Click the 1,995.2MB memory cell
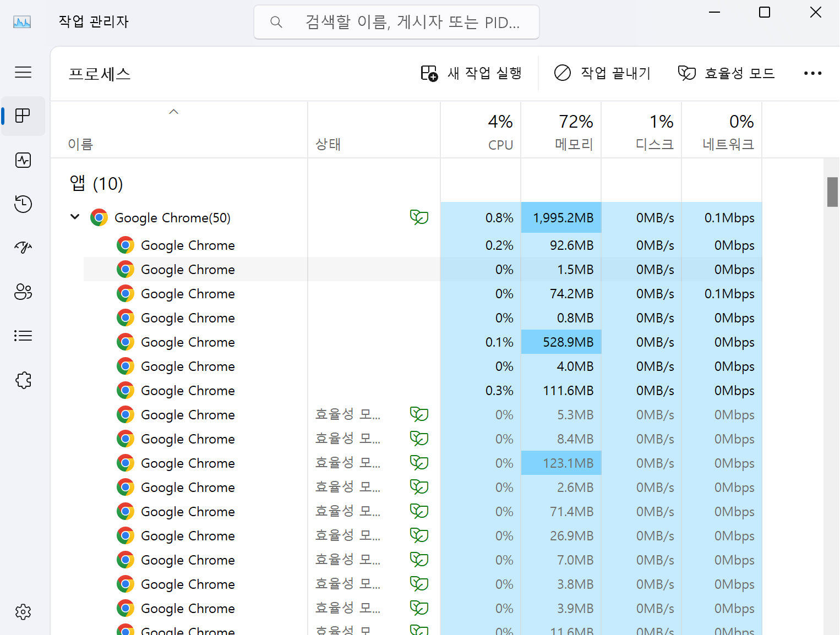This screenshot has height=635, width=840. pos(561,217)
